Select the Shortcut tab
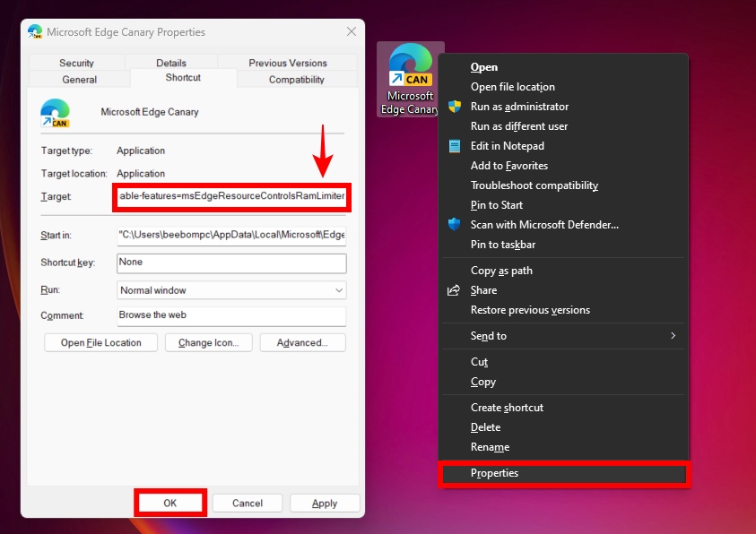The image size is (756, 534). 183,78
